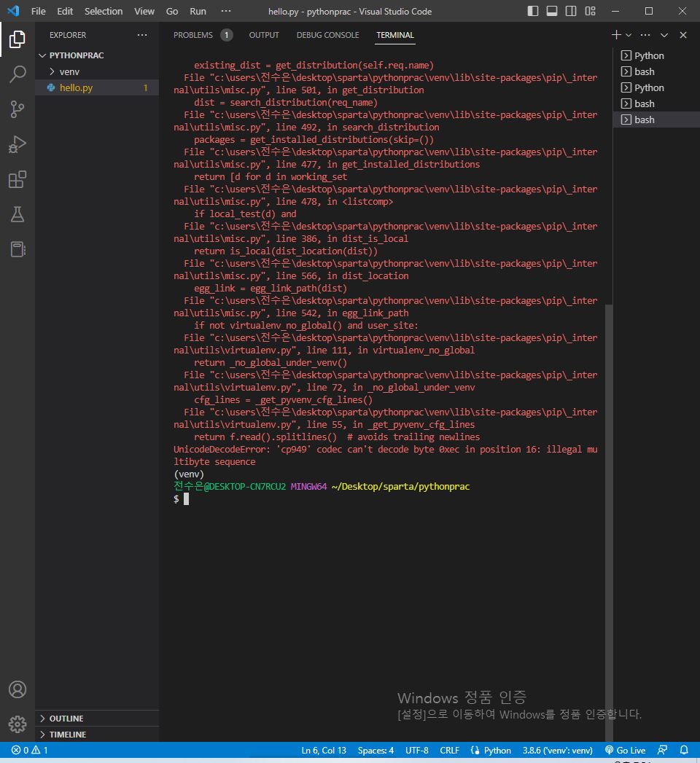Click EXPLORER header title

click(x=68, y=35)
